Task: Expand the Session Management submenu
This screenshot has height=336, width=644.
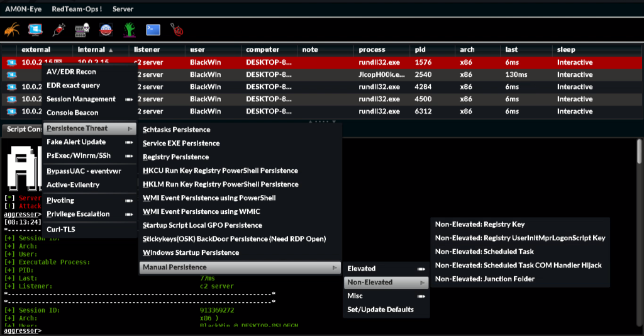Action: pyautogui.click(x=89, y=99)
